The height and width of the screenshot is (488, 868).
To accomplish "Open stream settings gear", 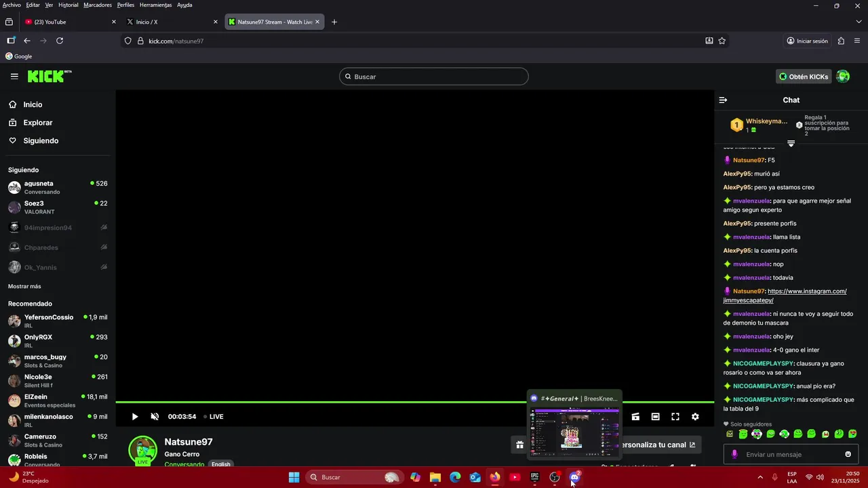I will click(x=695, y=417).
